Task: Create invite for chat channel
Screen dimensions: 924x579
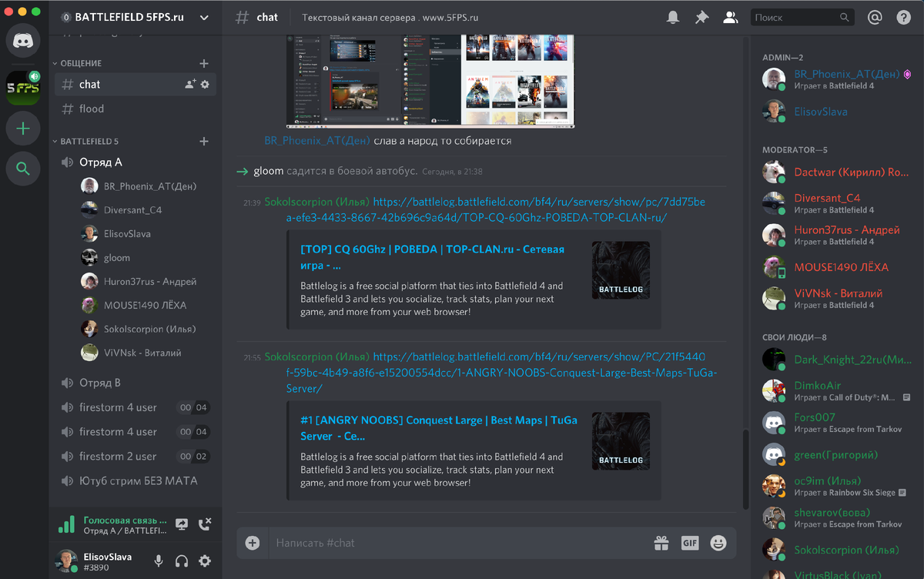Action: coord(190,85)
